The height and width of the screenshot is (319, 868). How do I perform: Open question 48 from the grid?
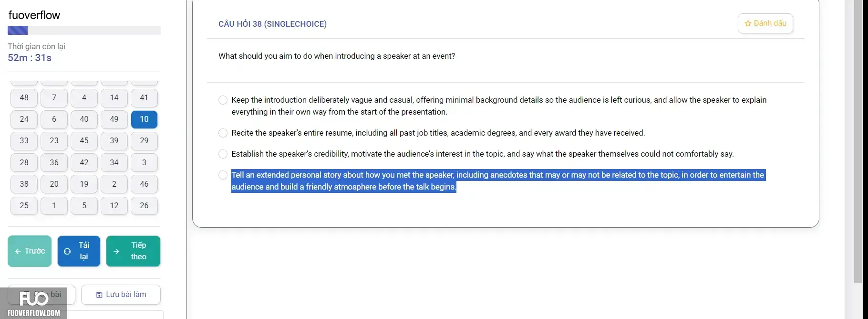point(24,98)
